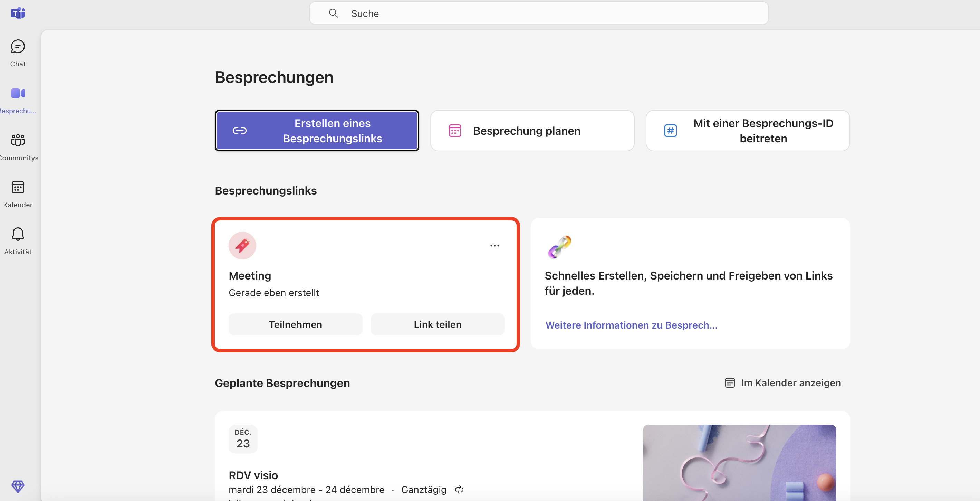Screen dimensions: 980x501
Task: Click Besprechung planen button
Action: click(532, 131)
